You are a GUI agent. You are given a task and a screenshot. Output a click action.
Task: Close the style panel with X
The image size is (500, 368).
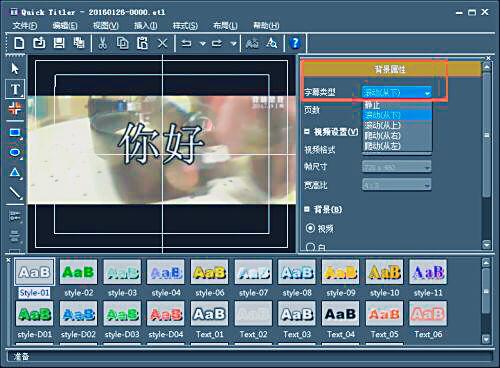point(9,260)
